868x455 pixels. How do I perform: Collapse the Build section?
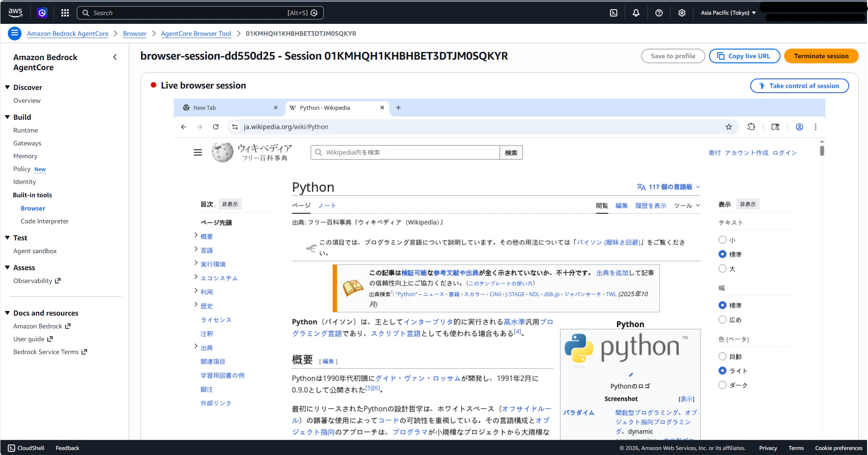click(7, 117)
